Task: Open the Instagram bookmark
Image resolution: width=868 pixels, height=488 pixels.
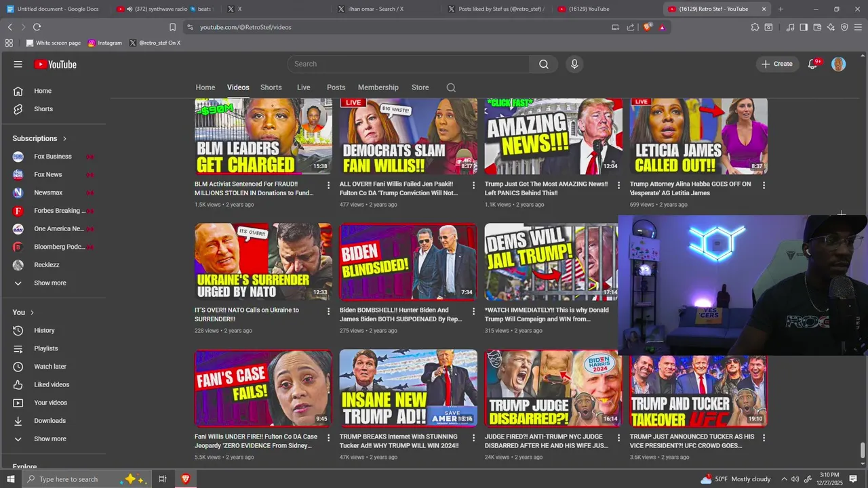Action: [x=105, y=43]
